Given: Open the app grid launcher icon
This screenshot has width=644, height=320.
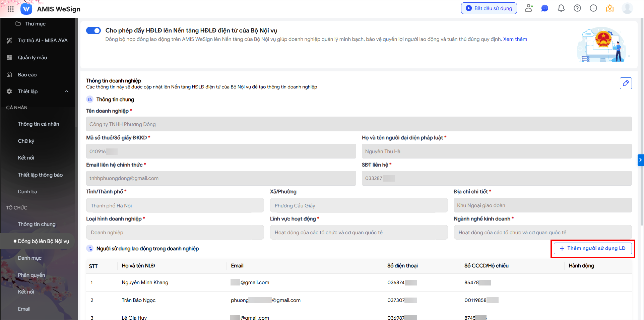Looking at the screenshot, I should coord(11,9).
